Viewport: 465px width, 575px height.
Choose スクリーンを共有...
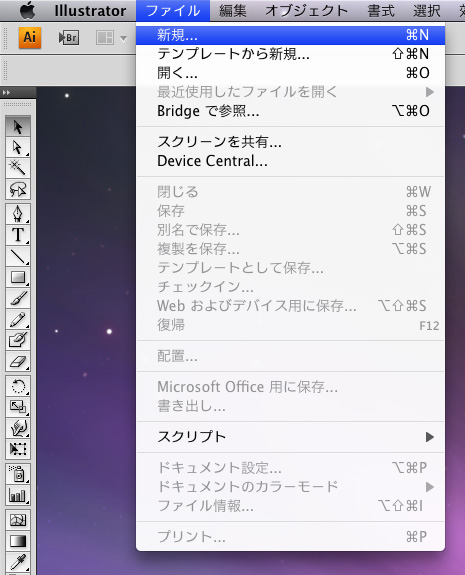click(290, 142)
